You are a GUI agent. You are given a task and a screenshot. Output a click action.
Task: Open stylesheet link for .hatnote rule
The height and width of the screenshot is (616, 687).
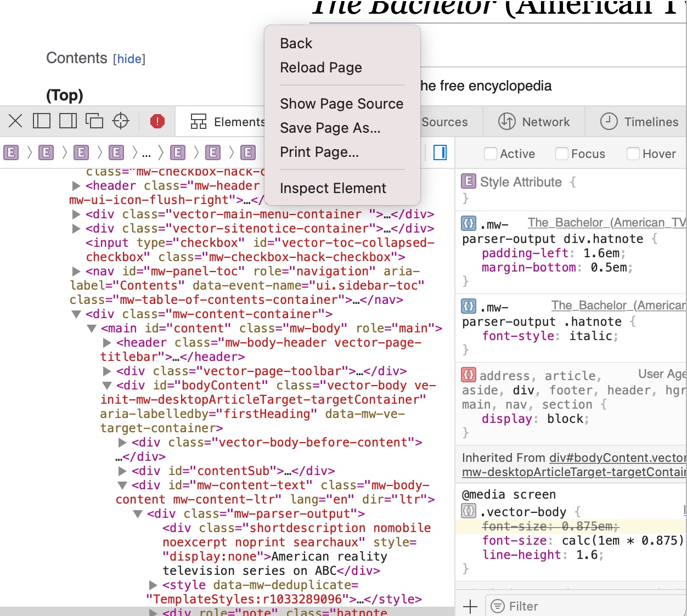(x=618, y=305)
